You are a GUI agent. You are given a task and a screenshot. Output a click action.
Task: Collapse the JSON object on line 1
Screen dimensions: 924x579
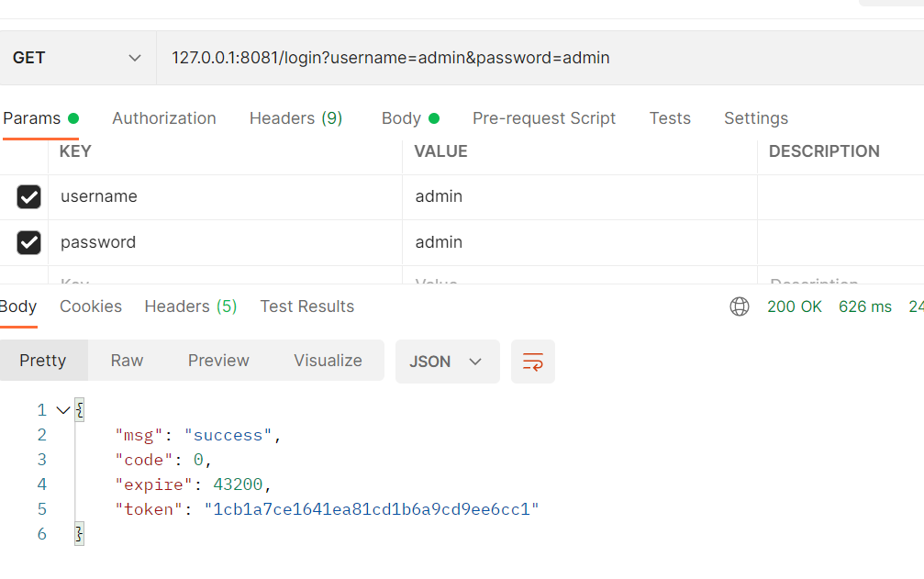pyautogui.click(x=63, y=410)
